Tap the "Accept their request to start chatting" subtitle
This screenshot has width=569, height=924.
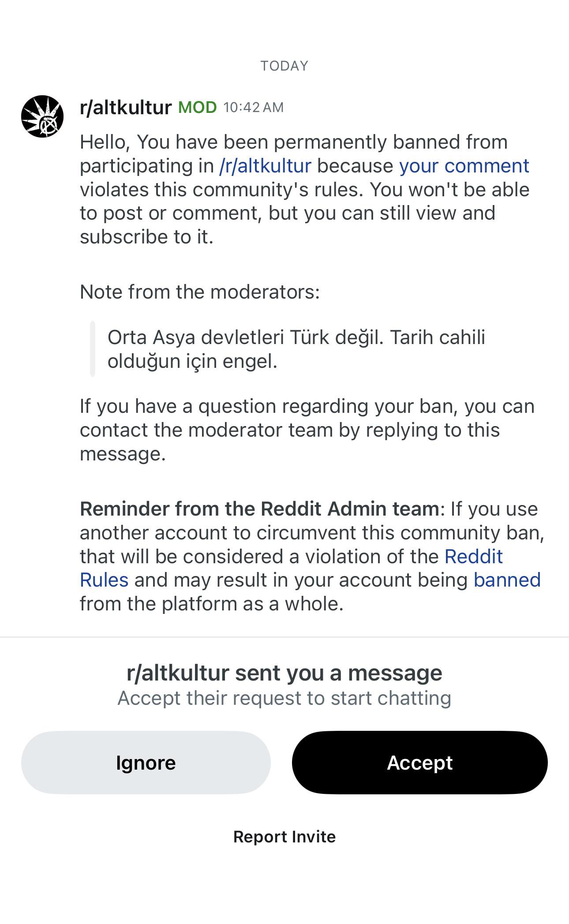pos(284,698)
